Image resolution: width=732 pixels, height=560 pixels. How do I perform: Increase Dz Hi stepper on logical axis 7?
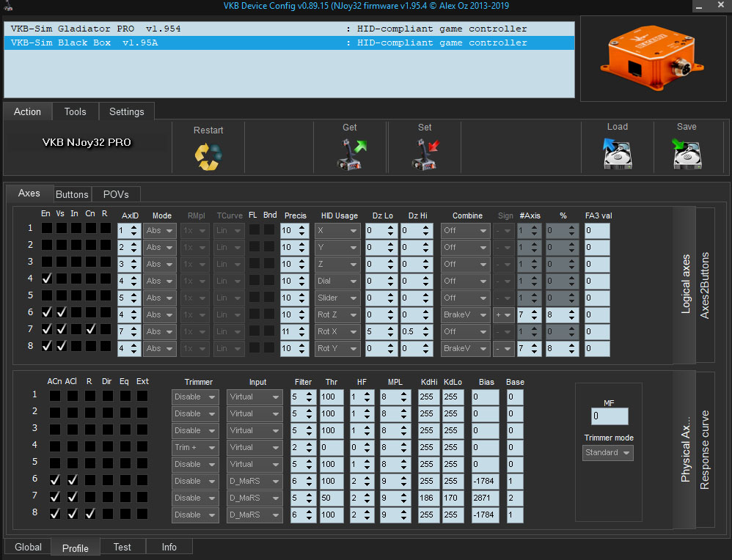(x=425, y=328)
